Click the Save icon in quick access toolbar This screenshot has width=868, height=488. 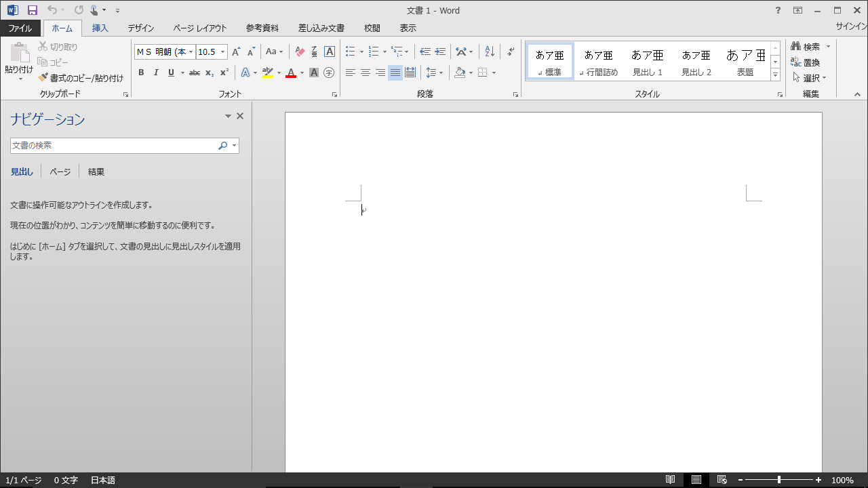33,10
